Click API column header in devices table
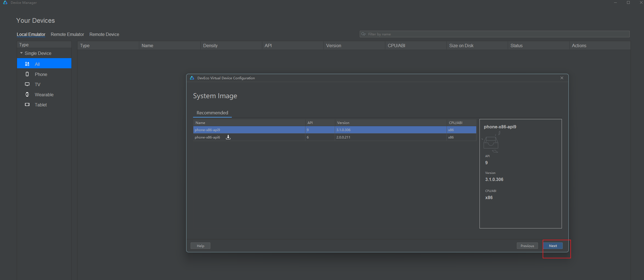 point(292,46)
